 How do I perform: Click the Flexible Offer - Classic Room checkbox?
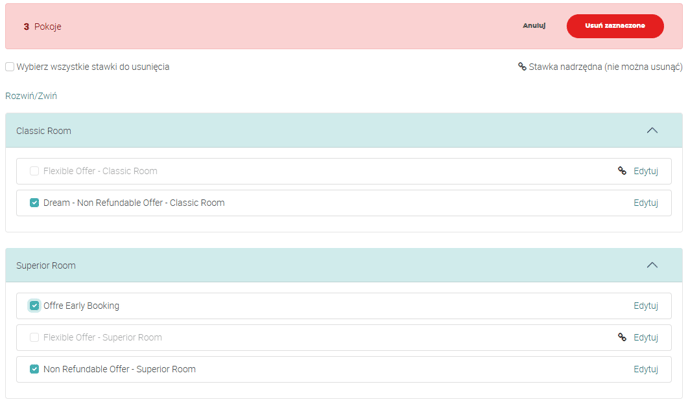click(x=35, y=171)
